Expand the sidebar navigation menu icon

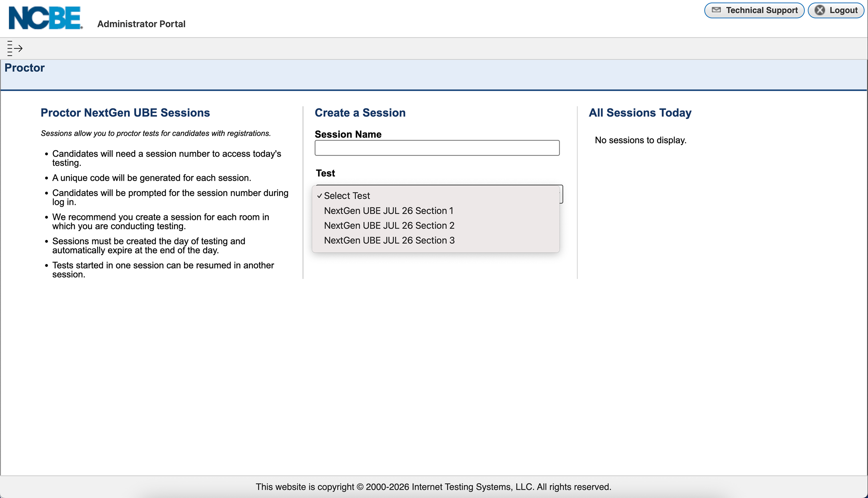point(15,48)
